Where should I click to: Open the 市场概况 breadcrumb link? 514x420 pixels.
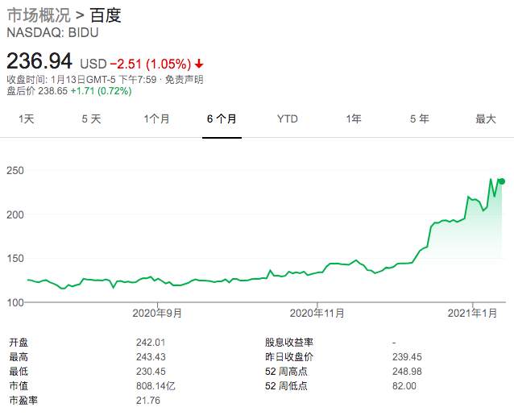point(39,15)
